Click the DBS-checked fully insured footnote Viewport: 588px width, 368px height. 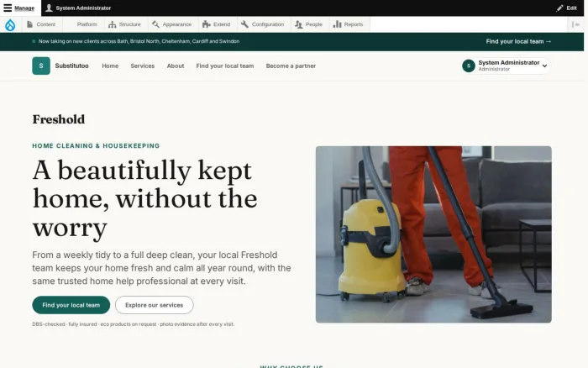click(133, 324)
